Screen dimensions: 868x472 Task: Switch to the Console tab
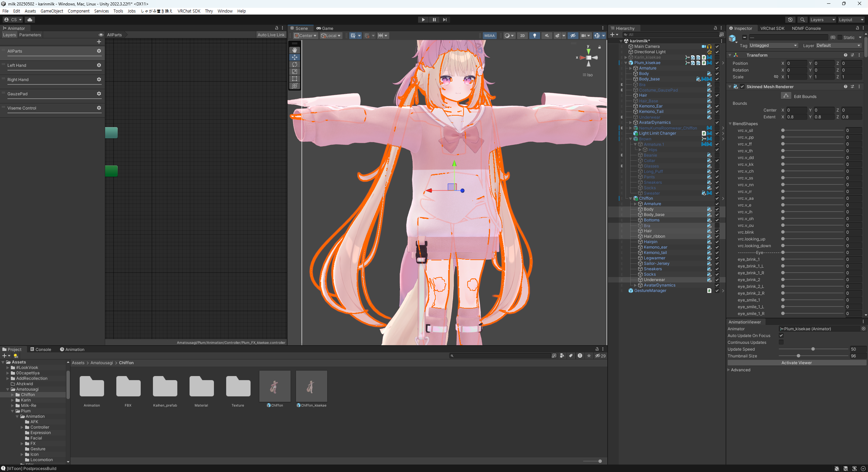point(41,349)
